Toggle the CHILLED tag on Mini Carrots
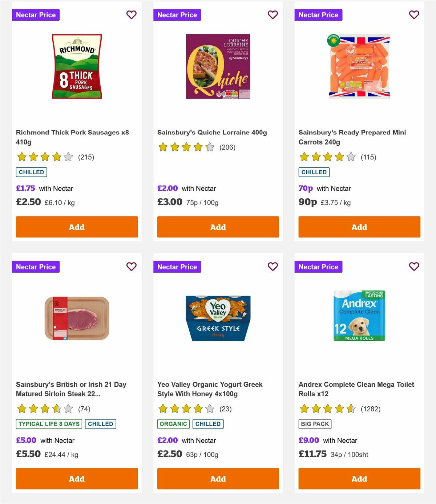436x504 pixels. [x=314, y=172]
